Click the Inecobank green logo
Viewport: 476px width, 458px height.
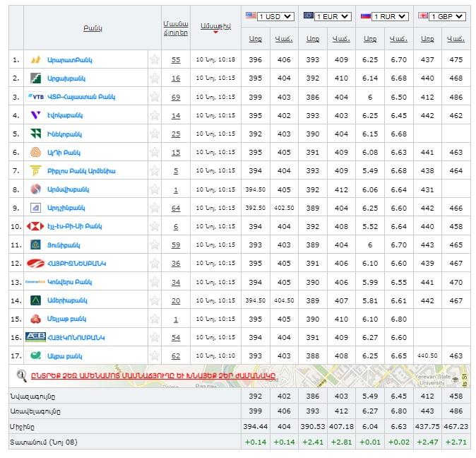coord(35,134)
